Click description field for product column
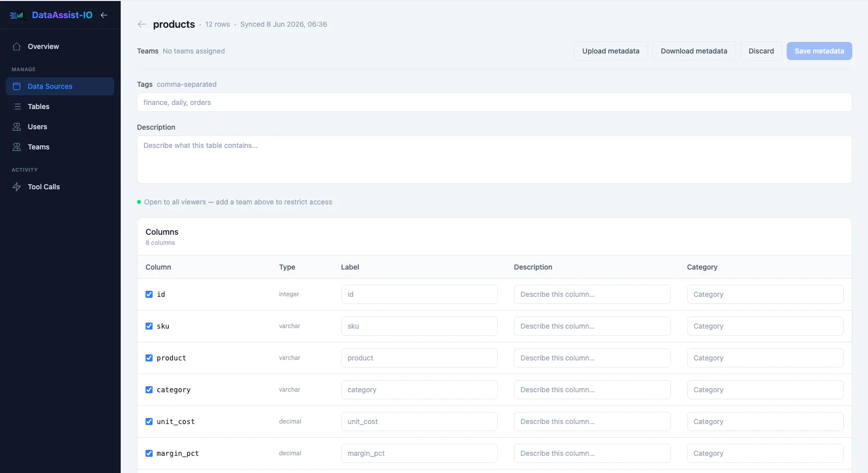 592,358
